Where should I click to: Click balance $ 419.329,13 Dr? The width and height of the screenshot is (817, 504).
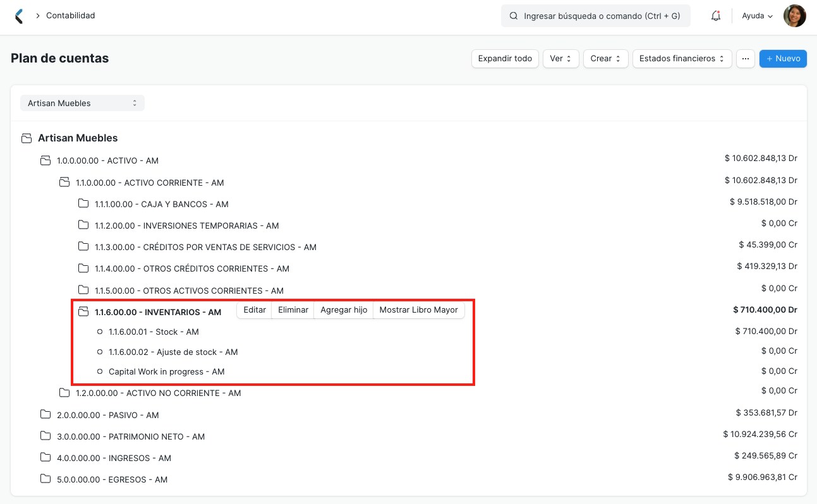(x=767, y=266)
